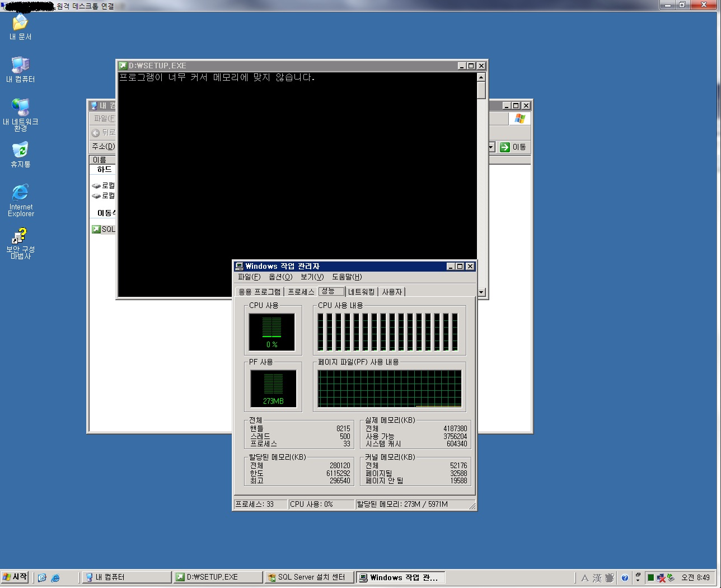721x588 pixels.
Task: Click the 핸들 value 8215
Action: [343, 428]
